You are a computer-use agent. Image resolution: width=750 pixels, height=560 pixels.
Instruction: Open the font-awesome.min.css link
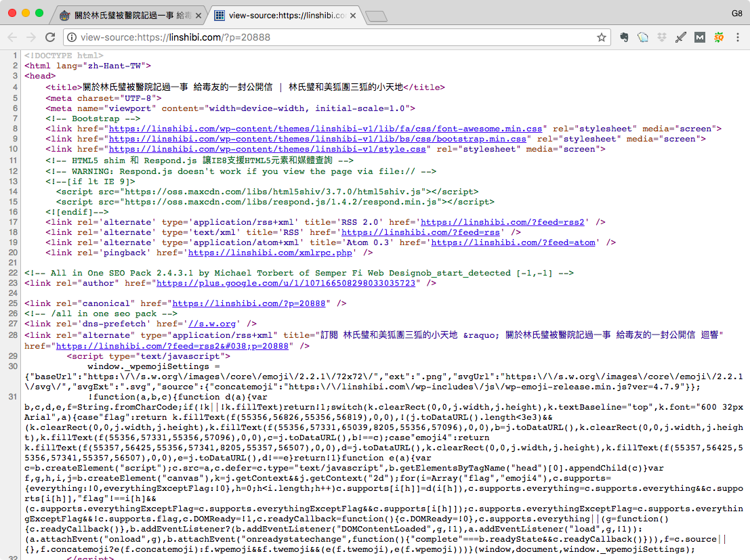[x=326, y=129]
